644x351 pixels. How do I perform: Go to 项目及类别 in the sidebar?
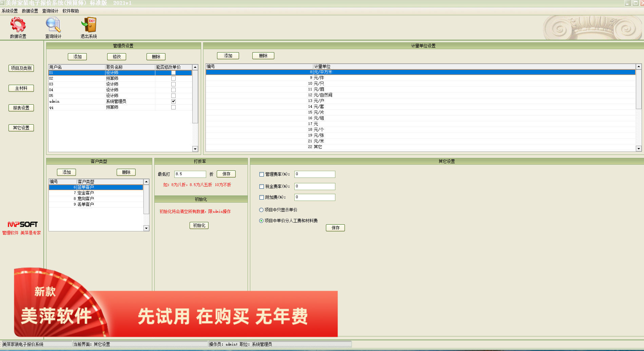click(21, 68)
